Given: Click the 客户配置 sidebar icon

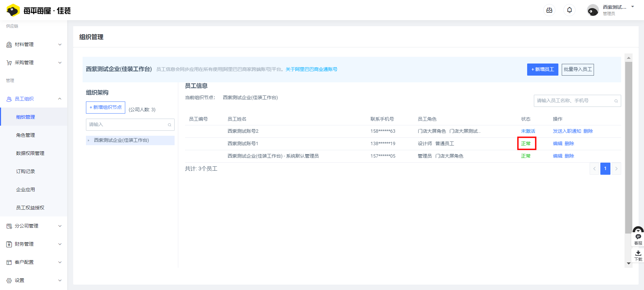Looking at the screenshot, I should [9, 262].
